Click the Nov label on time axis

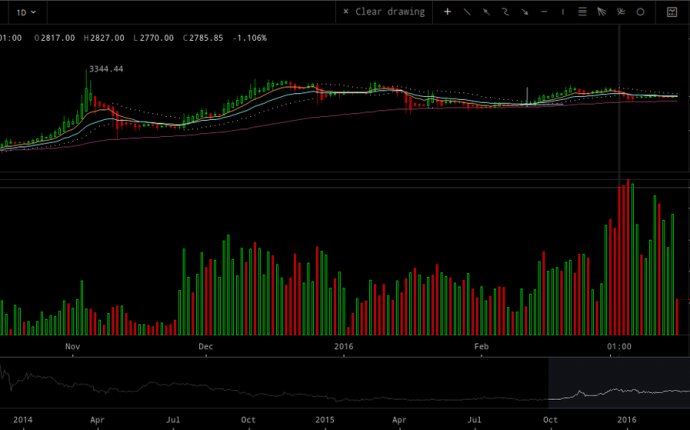tap(73, 346)
